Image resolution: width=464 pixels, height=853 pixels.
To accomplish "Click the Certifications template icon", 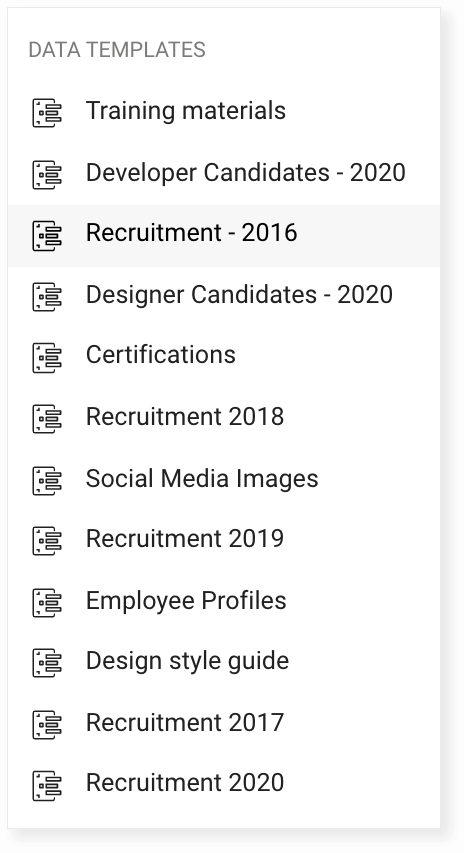I will [x=47, y=357].
